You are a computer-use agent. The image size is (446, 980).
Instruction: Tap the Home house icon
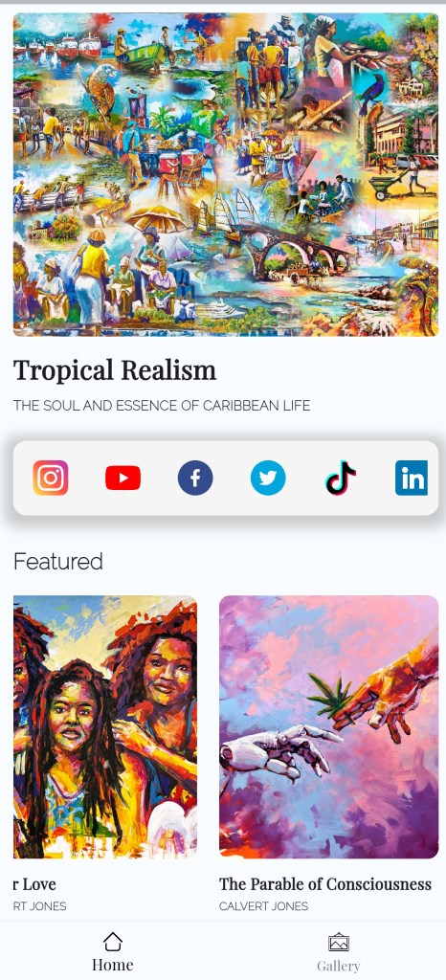[112, 942]
